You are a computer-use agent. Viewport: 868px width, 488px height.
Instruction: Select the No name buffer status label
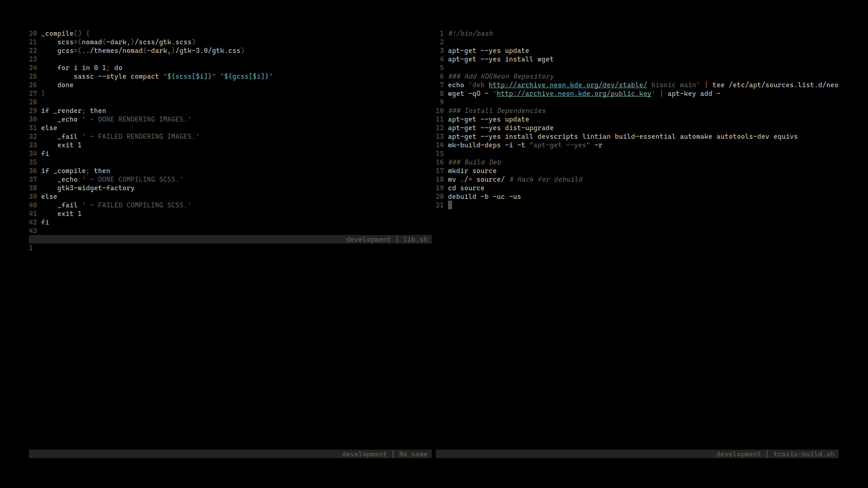pyautogui.click(x=413, y=454)
